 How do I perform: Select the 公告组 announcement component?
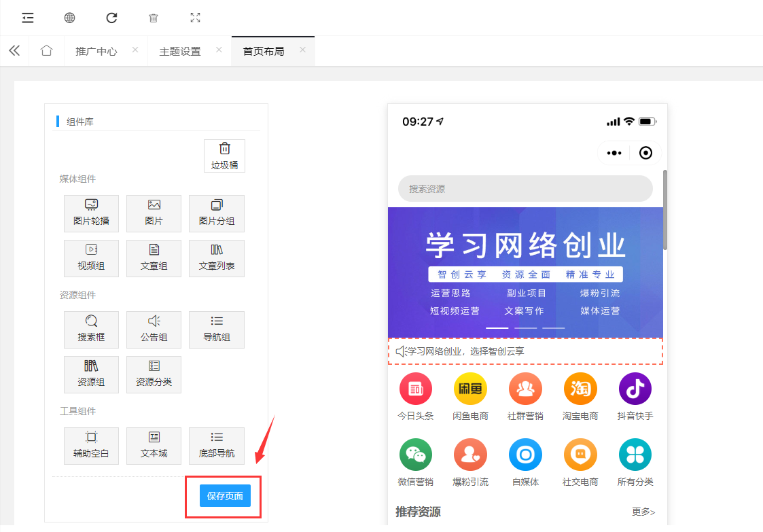[154, 330]
